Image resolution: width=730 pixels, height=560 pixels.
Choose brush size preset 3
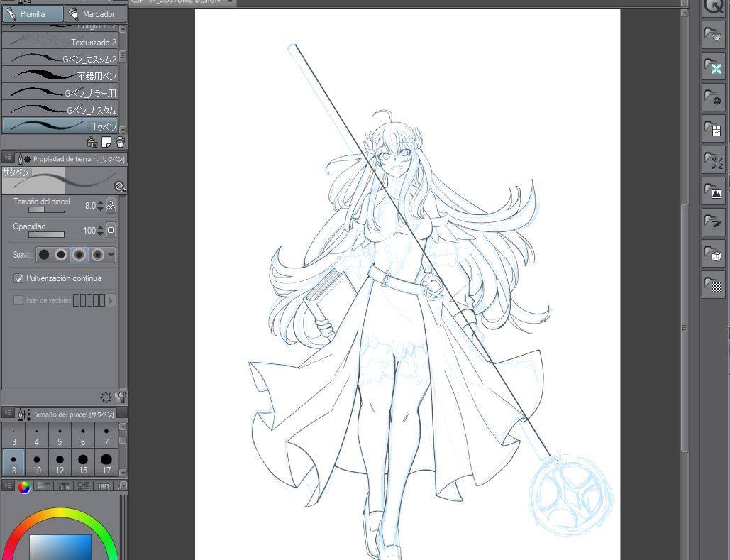(14, 436)
